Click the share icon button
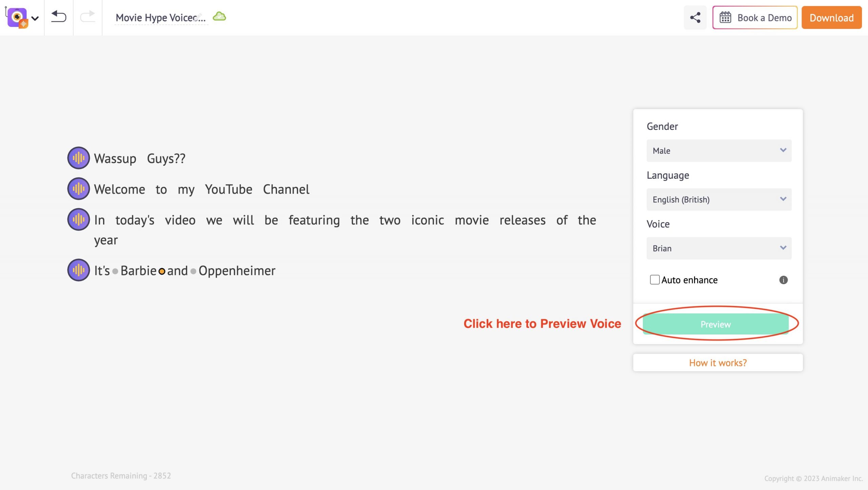 pyautogui.click(x=695, y=18)
